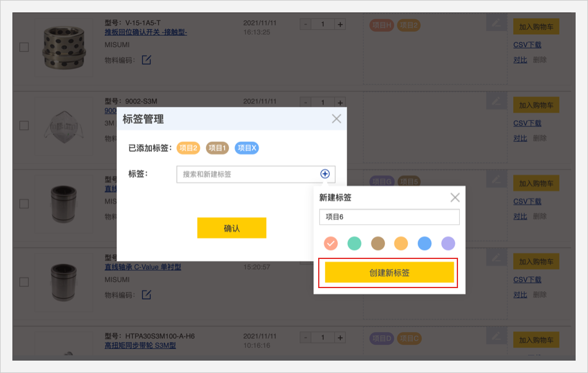Open the 推板回位确认开关 product link

coord(145,32)
